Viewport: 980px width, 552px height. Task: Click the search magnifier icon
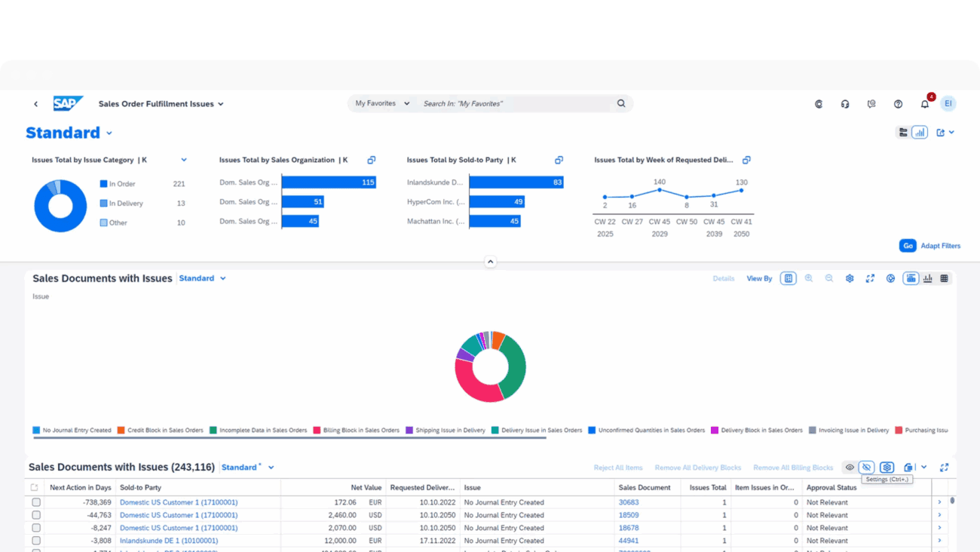pos(621,103)
